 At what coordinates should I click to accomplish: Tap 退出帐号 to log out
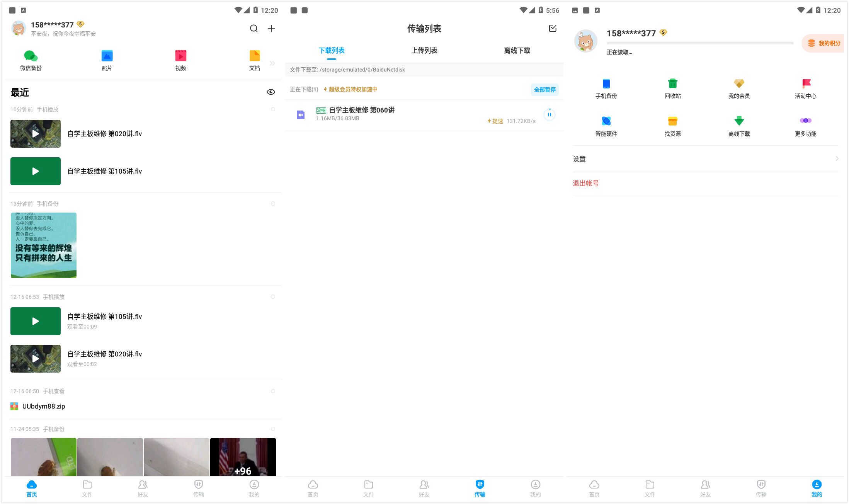coord(586,183)
